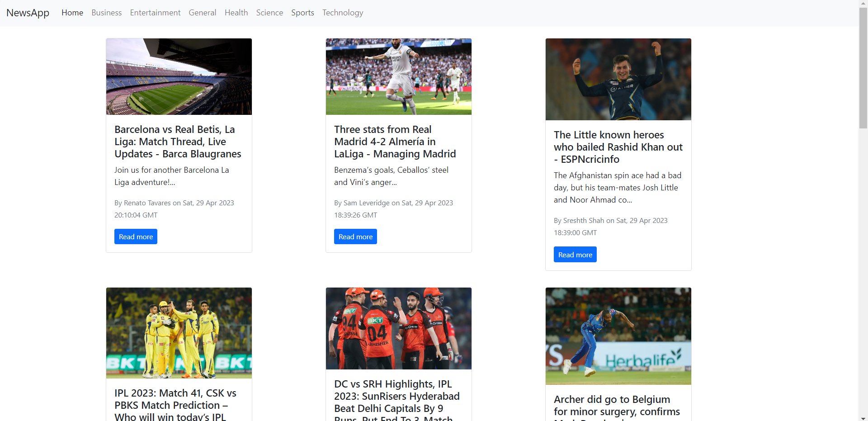Click the Three stats from Real Madrid headline
868x421 pixels.
[395, 142]
